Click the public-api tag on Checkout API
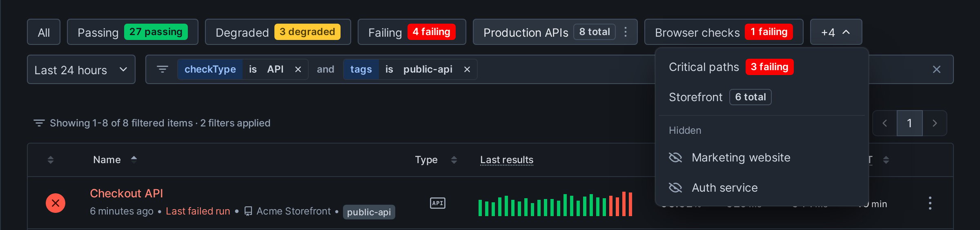The image size is (980, 230). click(x=369, y=212)
